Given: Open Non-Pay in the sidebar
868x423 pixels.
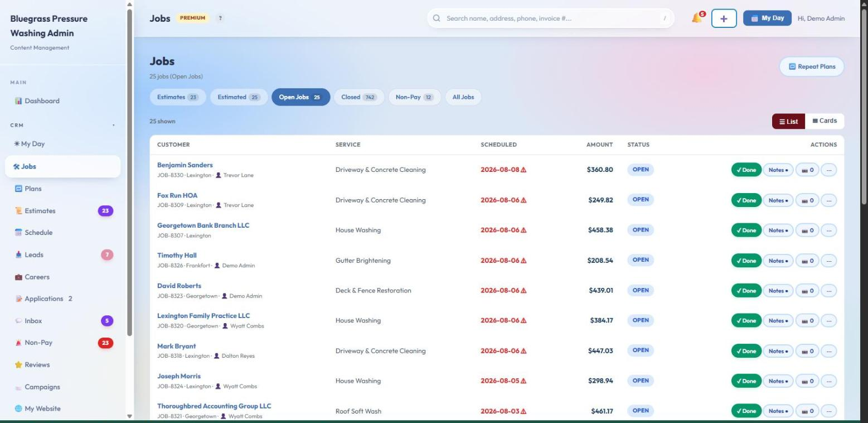Looking at the screenshot, I should pyautogui.click(x=62, y=343).
